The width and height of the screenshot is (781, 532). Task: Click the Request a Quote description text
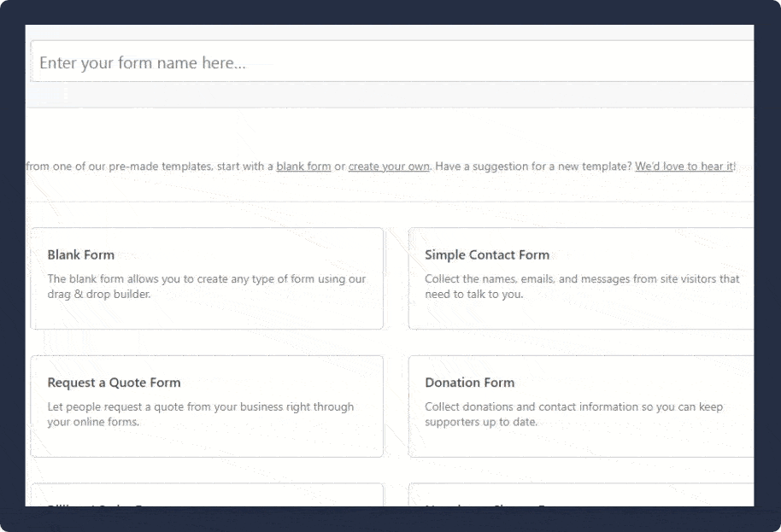[x=200, y=414]
